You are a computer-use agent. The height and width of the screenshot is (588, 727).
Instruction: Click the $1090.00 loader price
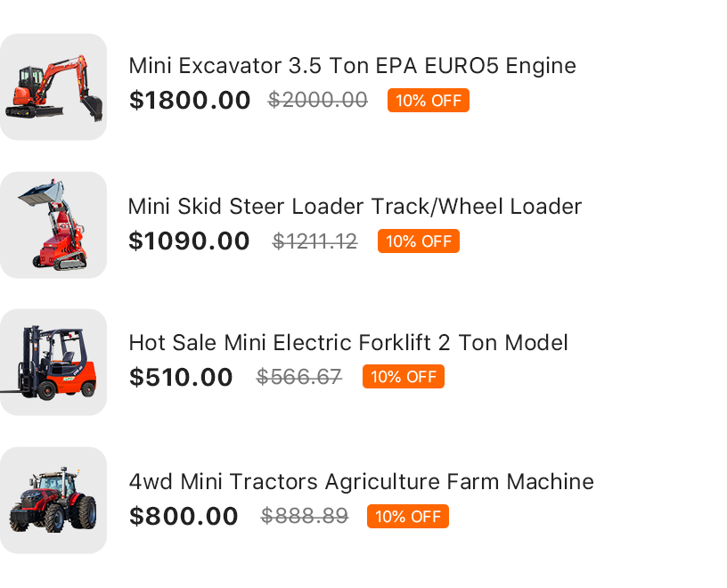189,241
